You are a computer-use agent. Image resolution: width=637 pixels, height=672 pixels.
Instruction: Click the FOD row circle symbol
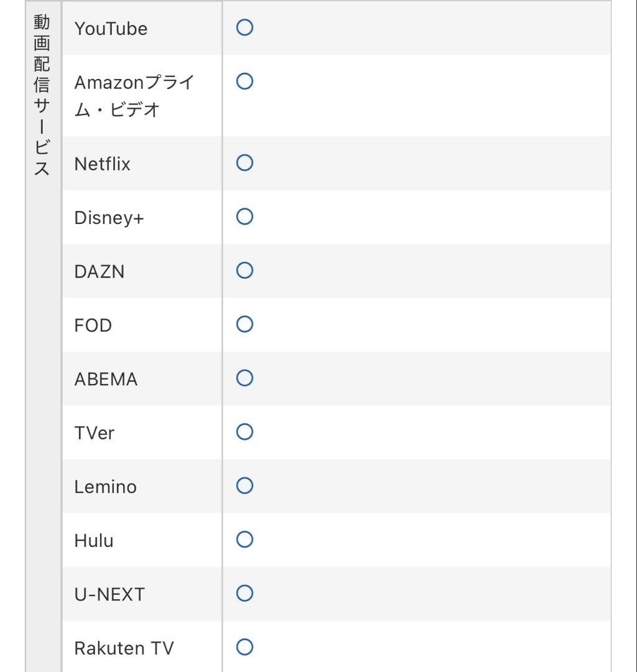pyautogui.click(x=245, y=324)
